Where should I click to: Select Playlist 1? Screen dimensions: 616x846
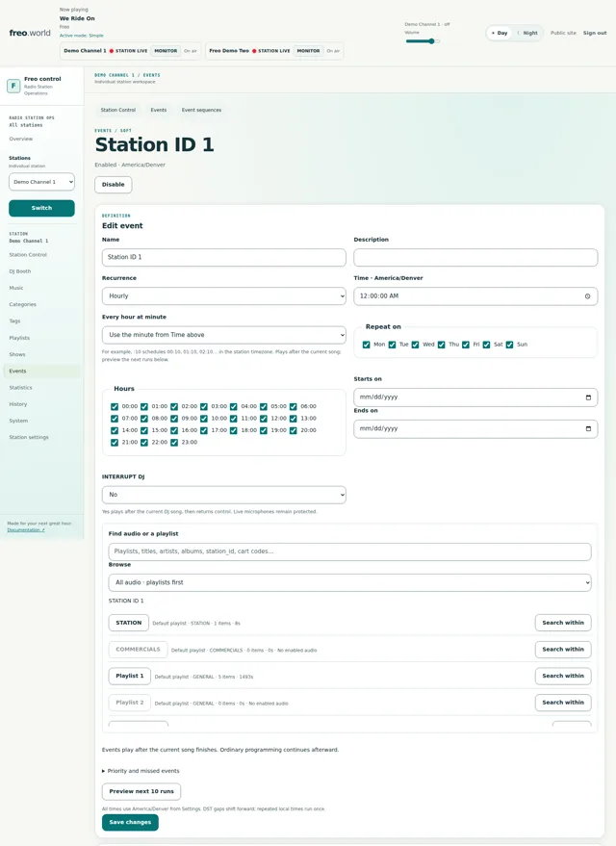coord(130,676)
